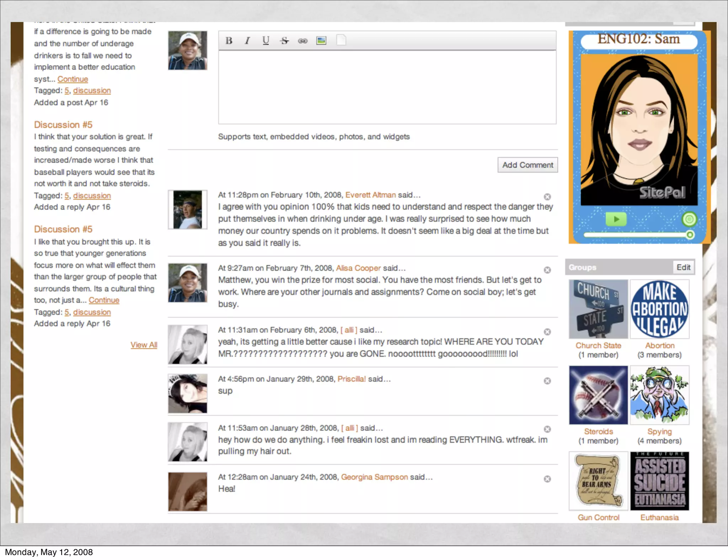Open alli's name link on January 28th comment
Viewport: 728px width, 560px height.
pos(350,428)
